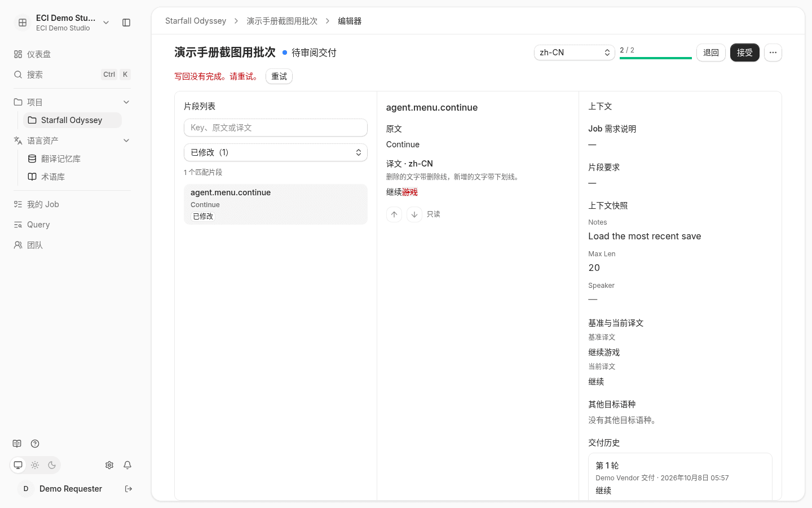Open the Query page
Screen dimensions: 812x508
pos(72,225)
